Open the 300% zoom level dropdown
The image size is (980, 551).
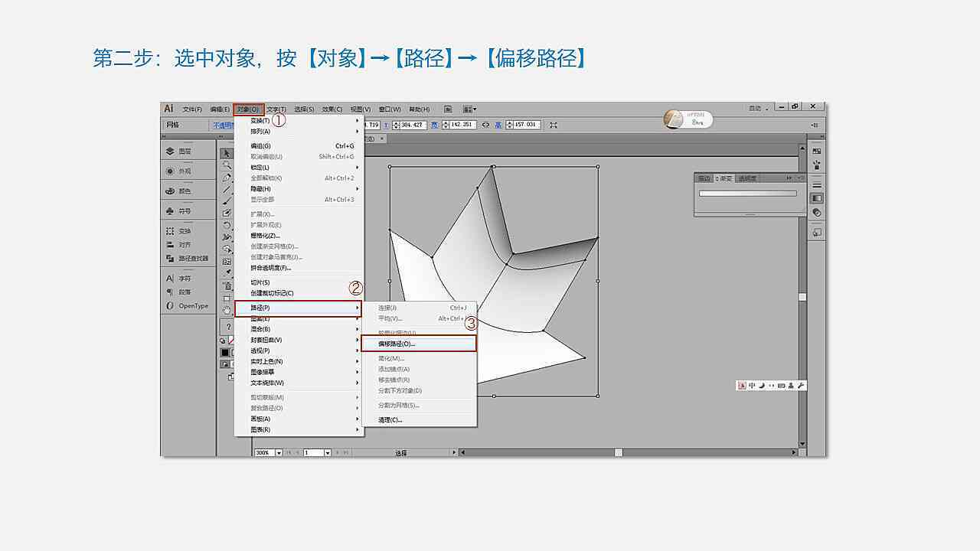pyautogui.click(x=279, y=453)
